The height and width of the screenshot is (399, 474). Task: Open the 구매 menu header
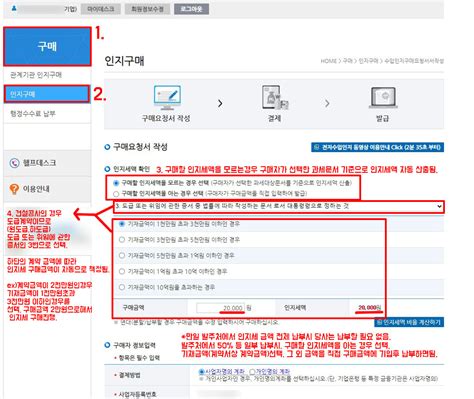click(x=47, y=46)
